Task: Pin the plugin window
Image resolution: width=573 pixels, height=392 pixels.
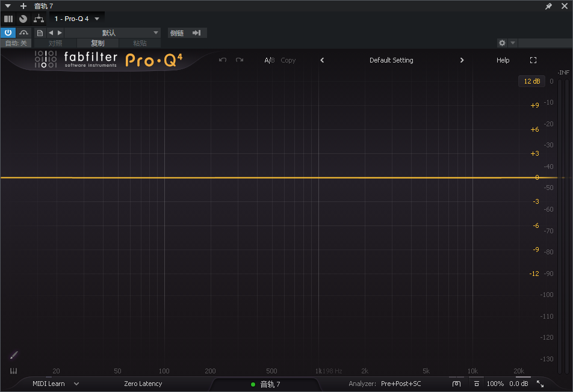Action: 548,6
